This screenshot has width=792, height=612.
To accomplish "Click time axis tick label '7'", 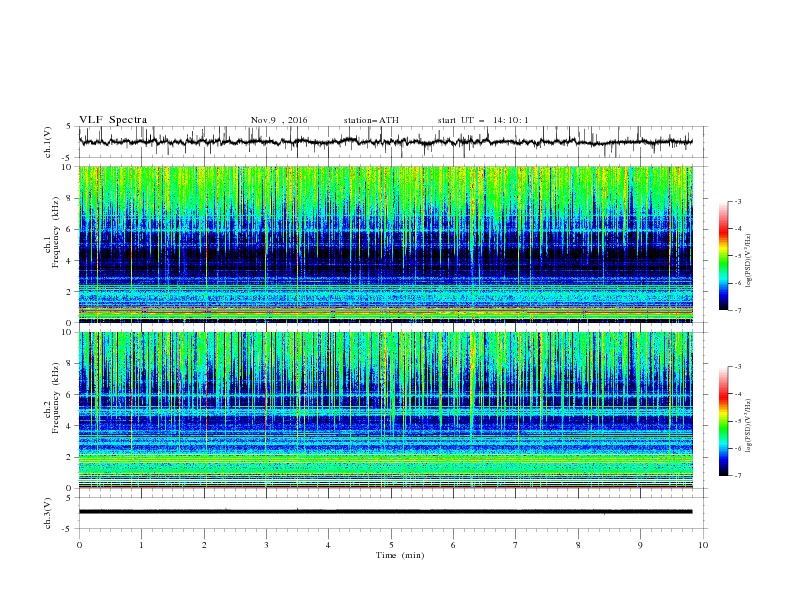I will pos(516,545).
